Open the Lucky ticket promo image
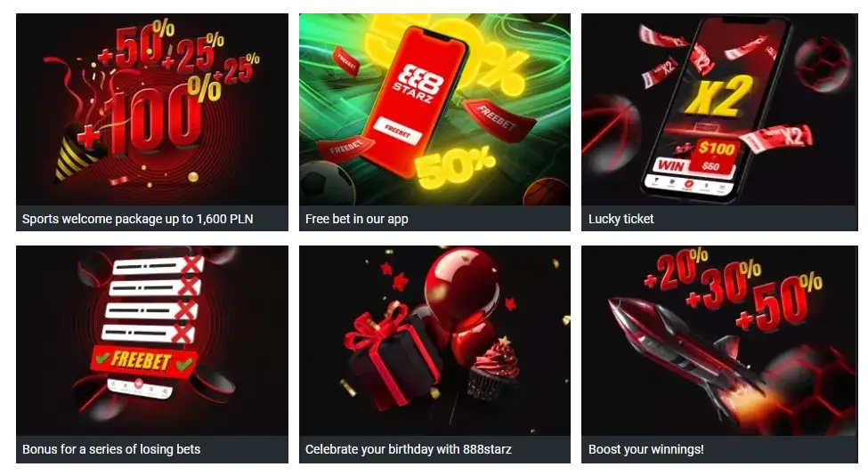The width and height of the screenshot is (868, 475). (x=719, y=109)
